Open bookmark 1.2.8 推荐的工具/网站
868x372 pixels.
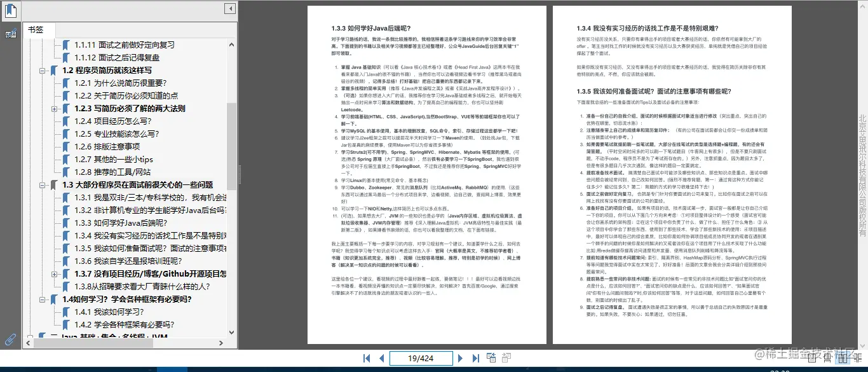click(112, 172)
